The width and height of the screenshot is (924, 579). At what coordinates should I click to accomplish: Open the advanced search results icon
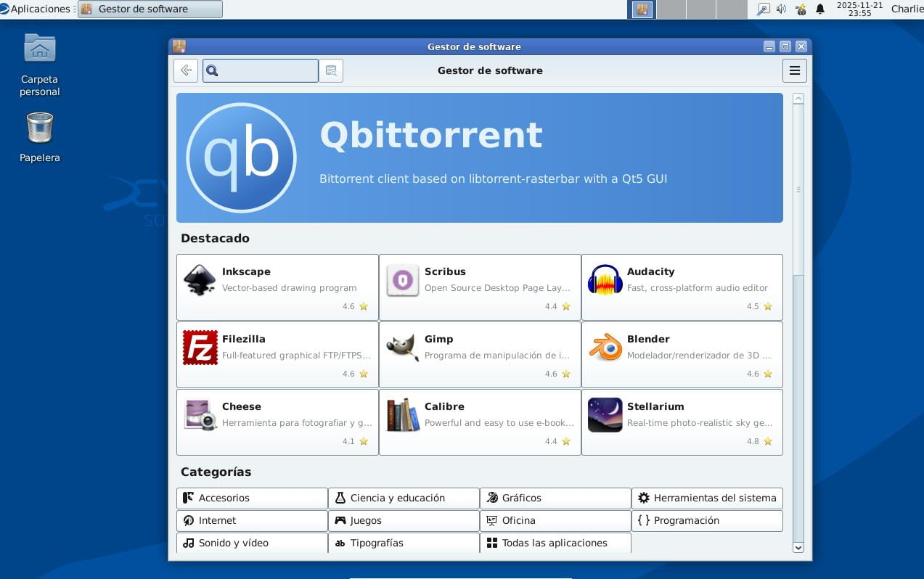(331, 70)
